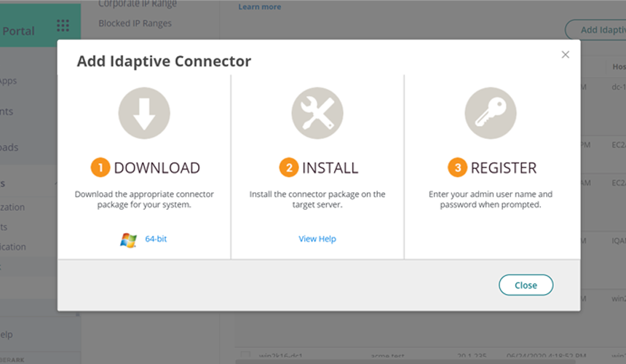Screen dimensions: 626x364
Task: Click the key register icon
Action: point(491,113)
